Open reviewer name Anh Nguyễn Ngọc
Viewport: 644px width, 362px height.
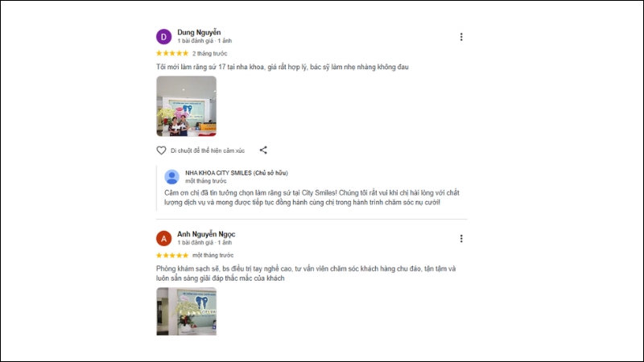[206, 234]
